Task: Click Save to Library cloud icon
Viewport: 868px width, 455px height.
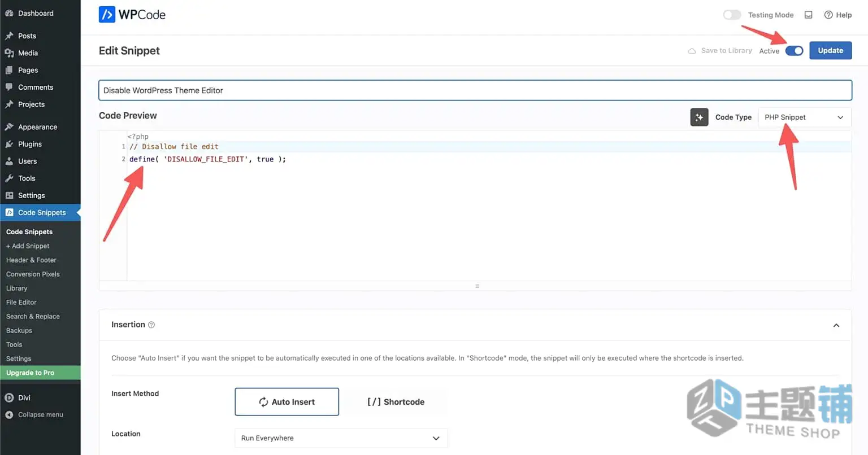Action: (692, 51)
